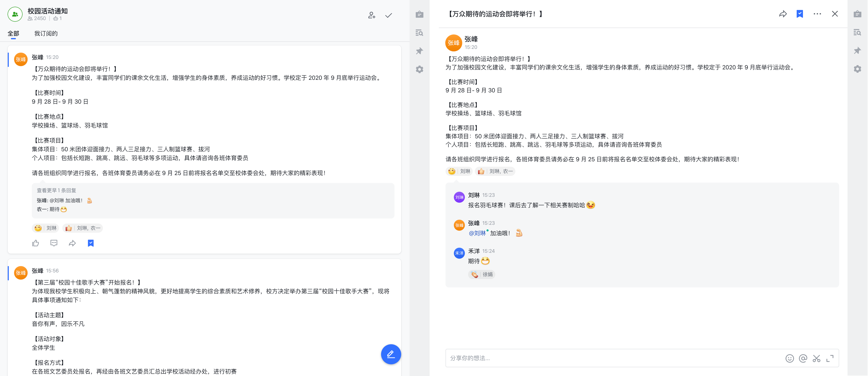This screenshot has width=868, height=376.
Task: Expand 查看更早 1 条回复 link
Action: [x=56, y=190]
